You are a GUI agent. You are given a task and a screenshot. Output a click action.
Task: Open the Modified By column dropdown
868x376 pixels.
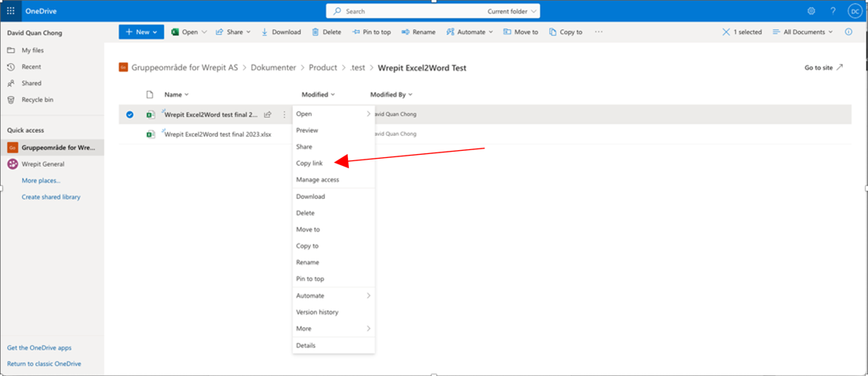(x=391, y=95)
